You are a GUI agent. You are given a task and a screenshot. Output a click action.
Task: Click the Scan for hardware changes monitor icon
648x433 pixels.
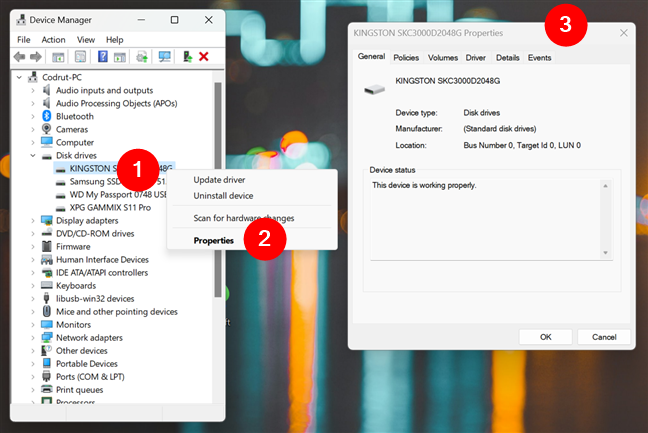coord(164,57)
